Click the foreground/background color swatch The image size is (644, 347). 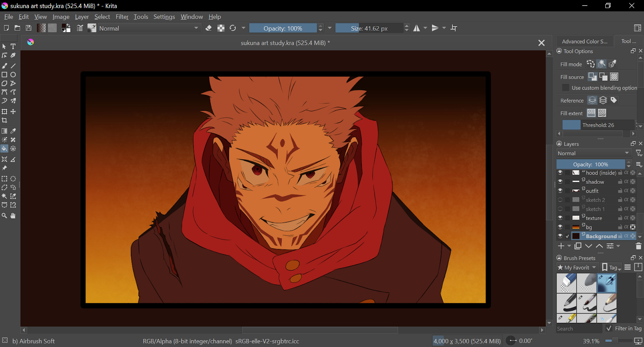[66, 28]
